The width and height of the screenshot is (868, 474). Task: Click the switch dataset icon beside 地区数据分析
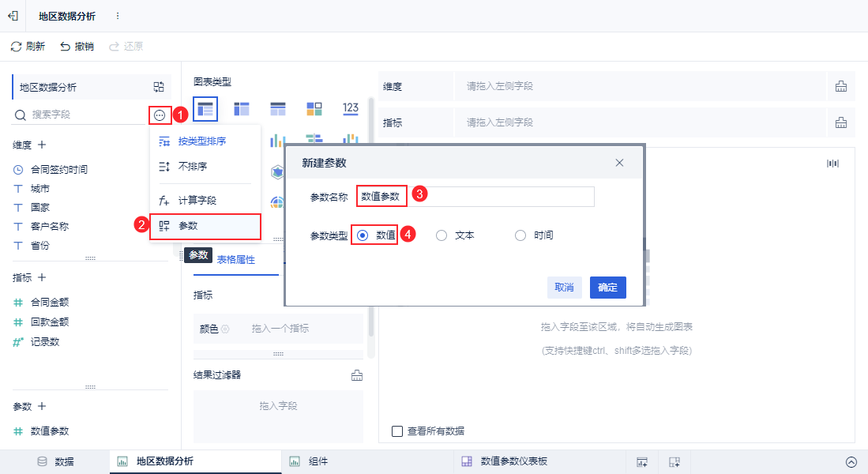(x=159, y=87)
